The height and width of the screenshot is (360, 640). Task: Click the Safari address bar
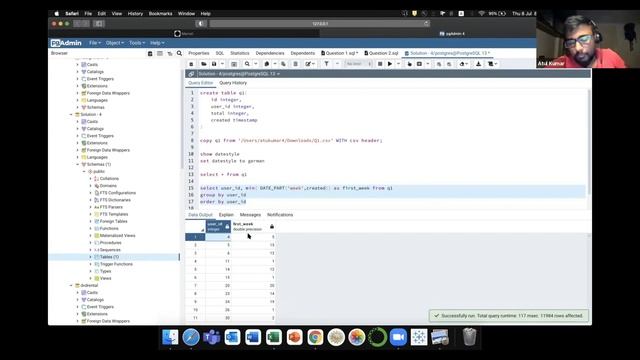[x=320, y=24]
